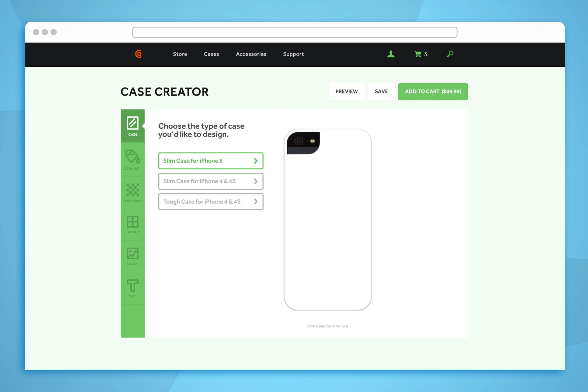Open the Accessories menu item

pyautogui.click(x=251, y=54)
